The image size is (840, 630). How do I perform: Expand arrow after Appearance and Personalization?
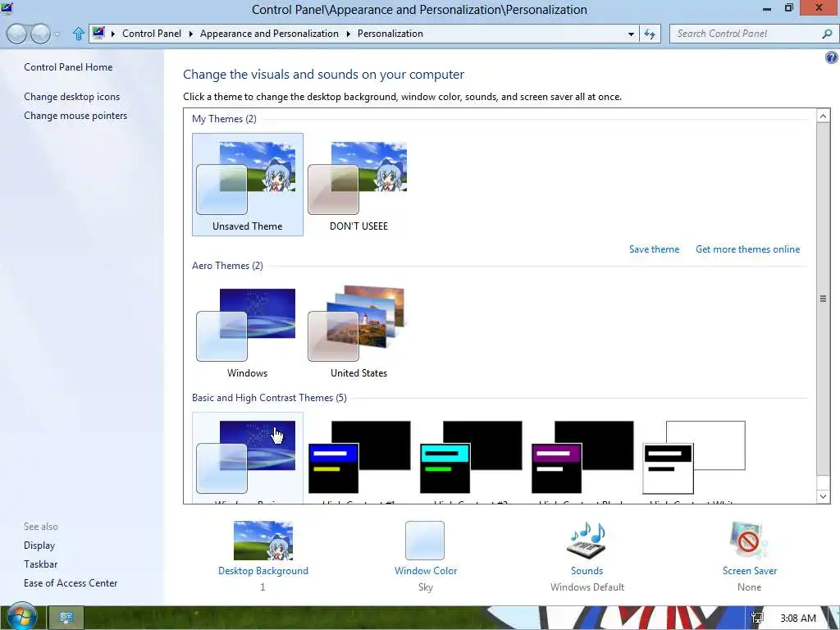pos(348,34)
